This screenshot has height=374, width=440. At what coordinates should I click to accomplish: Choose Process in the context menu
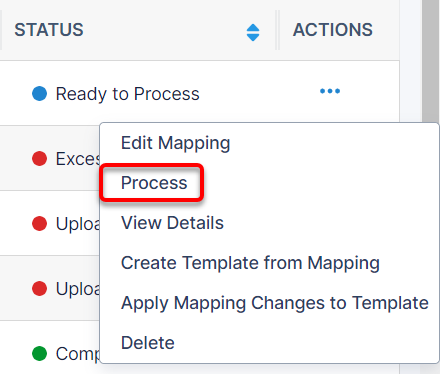tap(154, 183)
